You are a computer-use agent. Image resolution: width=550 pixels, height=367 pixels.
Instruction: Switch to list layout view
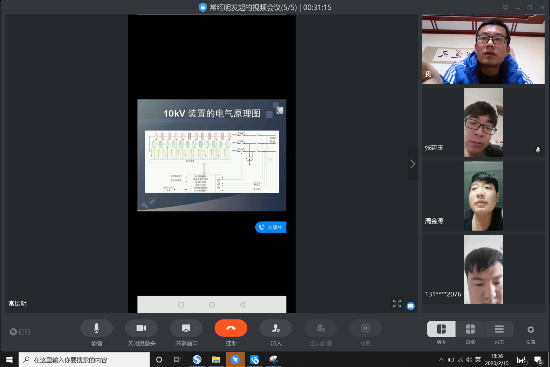coord(499,329)
